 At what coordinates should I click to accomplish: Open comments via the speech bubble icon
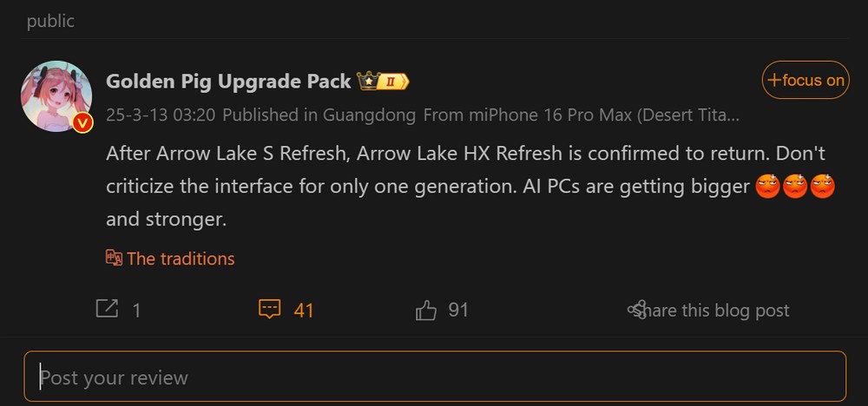coord(270,309)
